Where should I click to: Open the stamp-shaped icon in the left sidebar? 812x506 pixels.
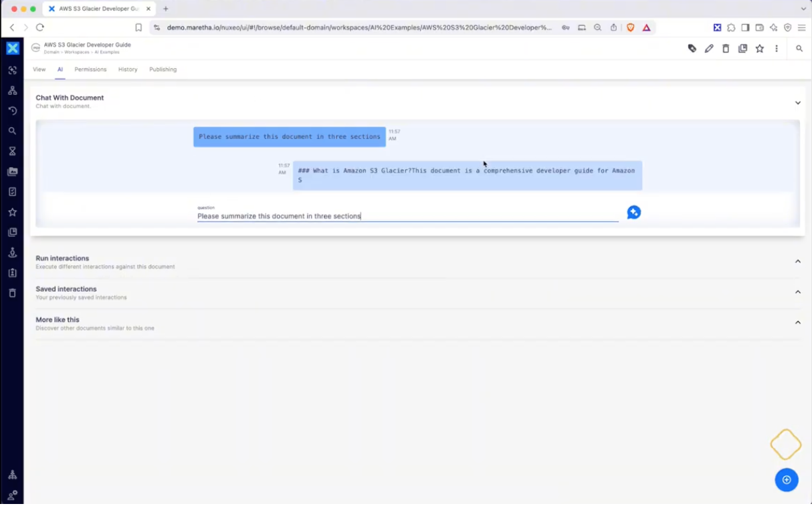[12, 253]
